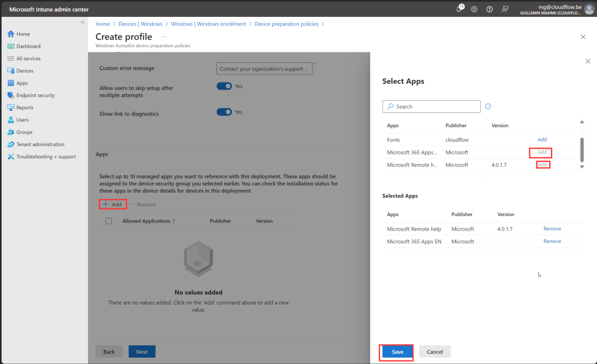The height and width of the screenshot is (364, 597).
Task: Click the Dashboard icon in sidebar
Action: tap(10, 46)
